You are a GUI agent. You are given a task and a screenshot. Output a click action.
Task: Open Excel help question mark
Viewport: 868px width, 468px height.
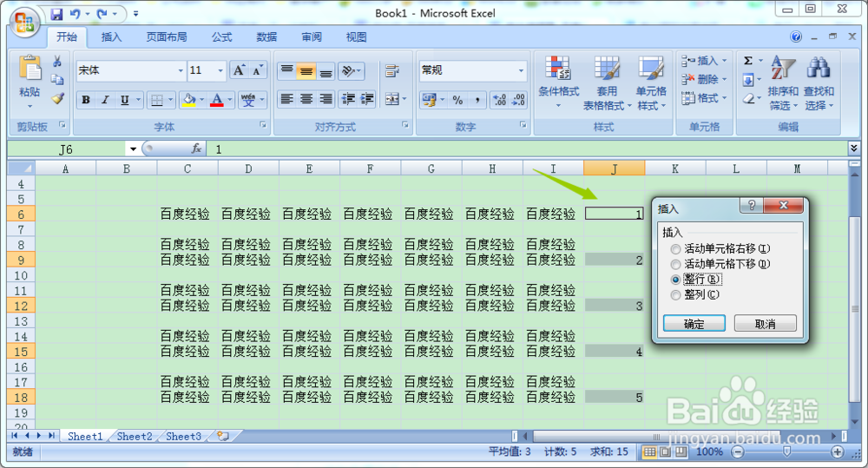795,36
